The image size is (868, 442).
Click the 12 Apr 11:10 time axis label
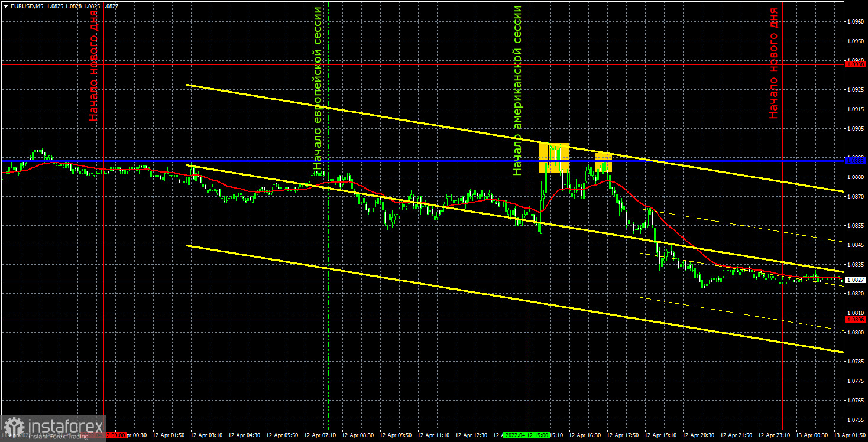pyautogui.click(x=434, y=435)
